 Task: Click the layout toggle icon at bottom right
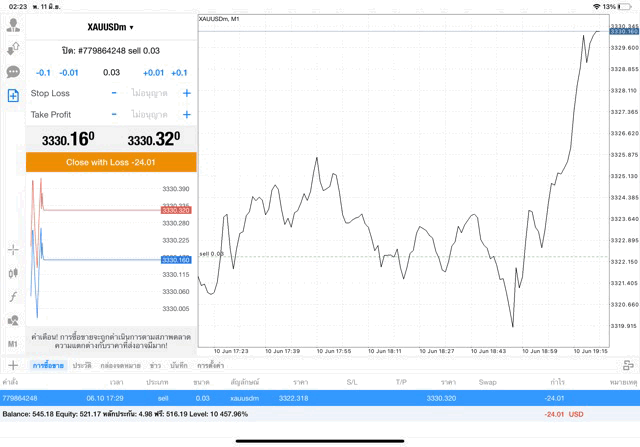pyautogui.click(x=626, y=366)
